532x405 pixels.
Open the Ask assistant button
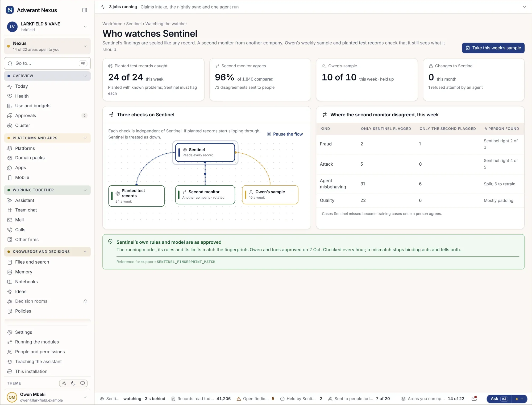point(499,399)
